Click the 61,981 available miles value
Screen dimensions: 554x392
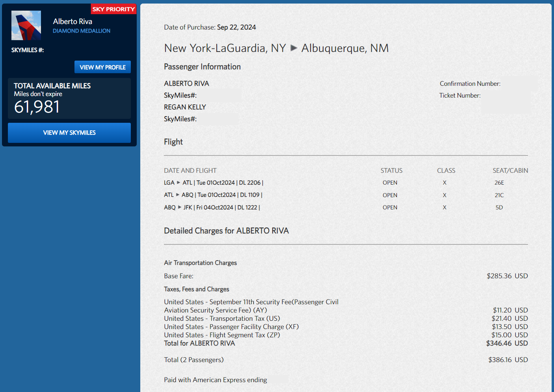click(37, 107)
